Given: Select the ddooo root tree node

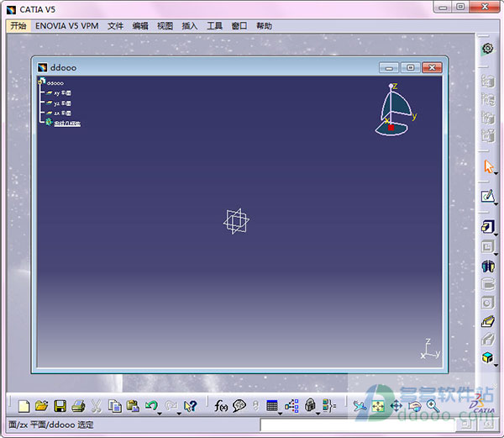Looking at the screenshot, I should pyautogui.click(x=55, y=83).
